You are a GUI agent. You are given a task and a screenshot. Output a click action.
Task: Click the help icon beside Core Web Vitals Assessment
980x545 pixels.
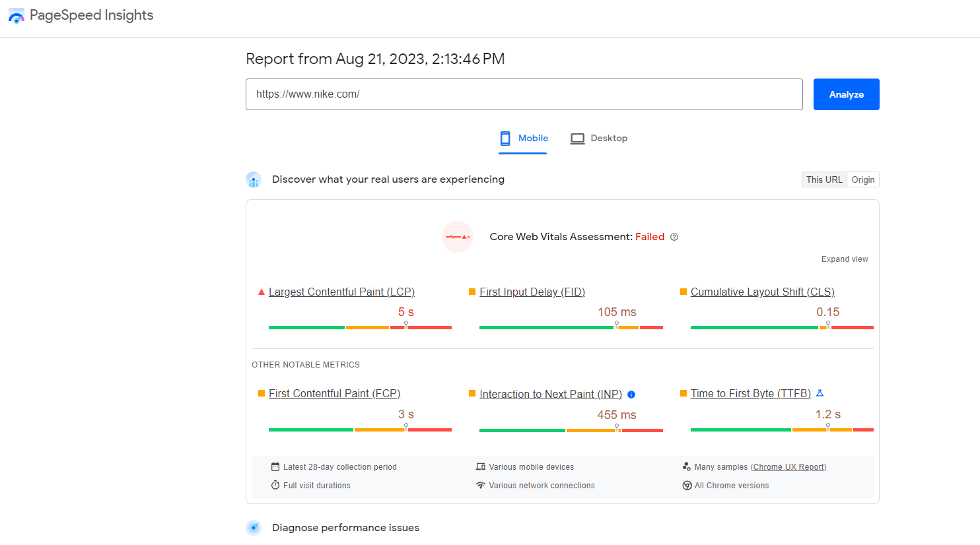[674, 237]
